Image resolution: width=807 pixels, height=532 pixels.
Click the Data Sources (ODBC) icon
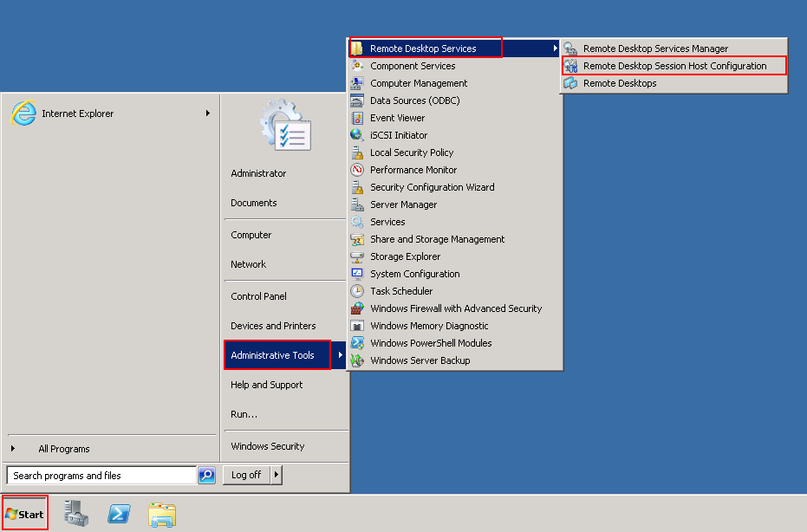(x=357, y=101)
